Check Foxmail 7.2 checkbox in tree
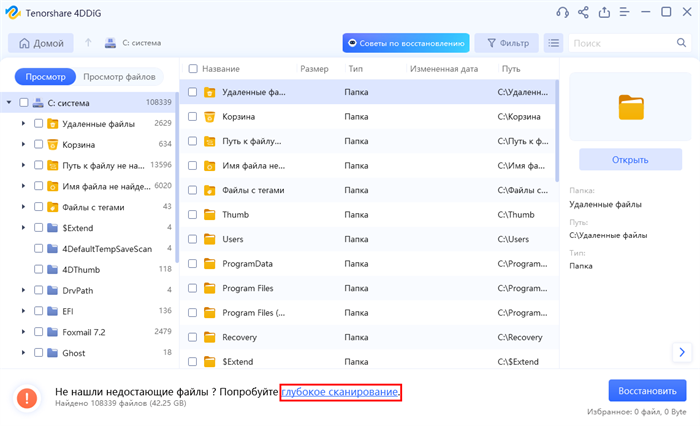Image resolution: width=700 pixels, height=426 pixels. click(38, 332)
